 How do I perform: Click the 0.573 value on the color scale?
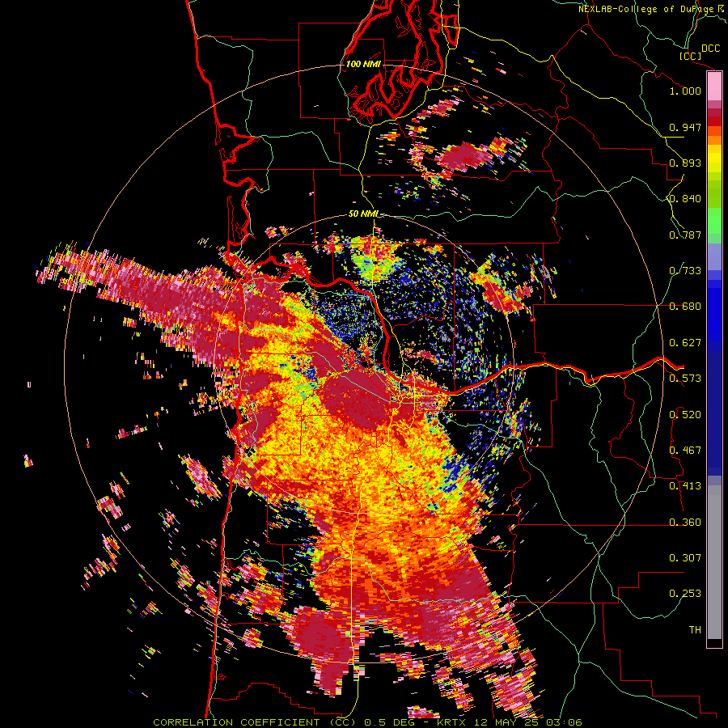point(685,379)
